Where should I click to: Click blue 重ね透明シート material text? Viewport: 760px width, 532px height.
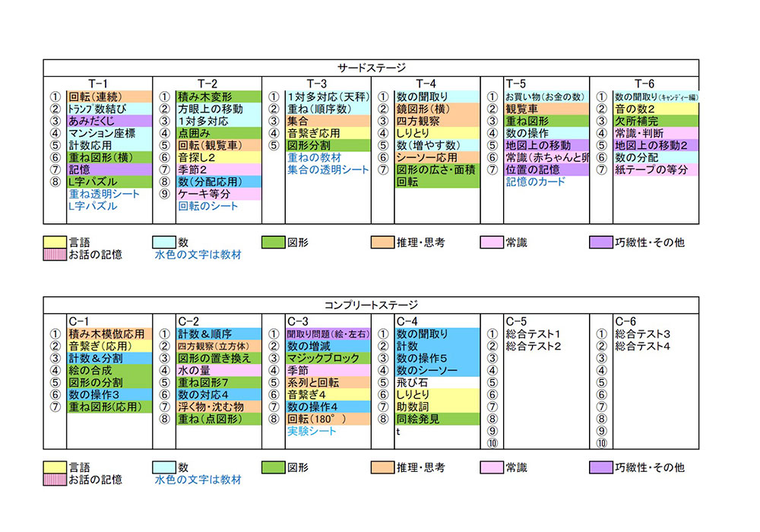pyautogui.click(x=103, y=194)
